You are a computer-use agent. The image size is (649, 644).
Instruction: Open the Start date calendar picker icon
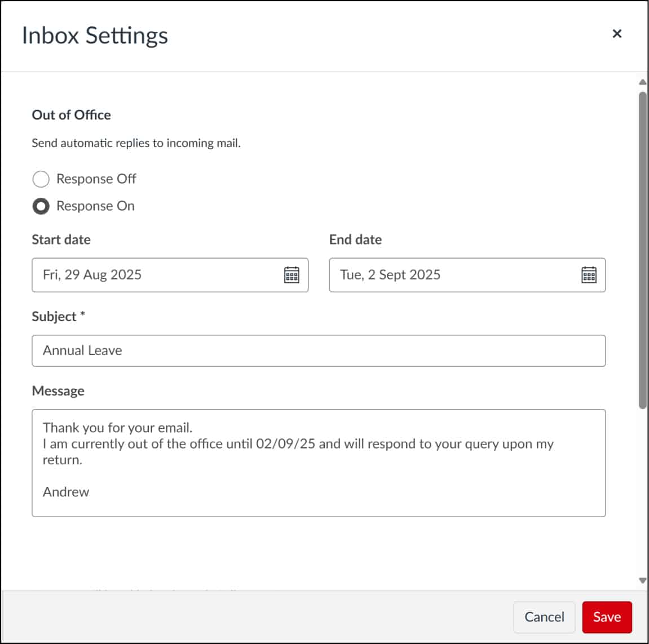[x=292, y=275]
